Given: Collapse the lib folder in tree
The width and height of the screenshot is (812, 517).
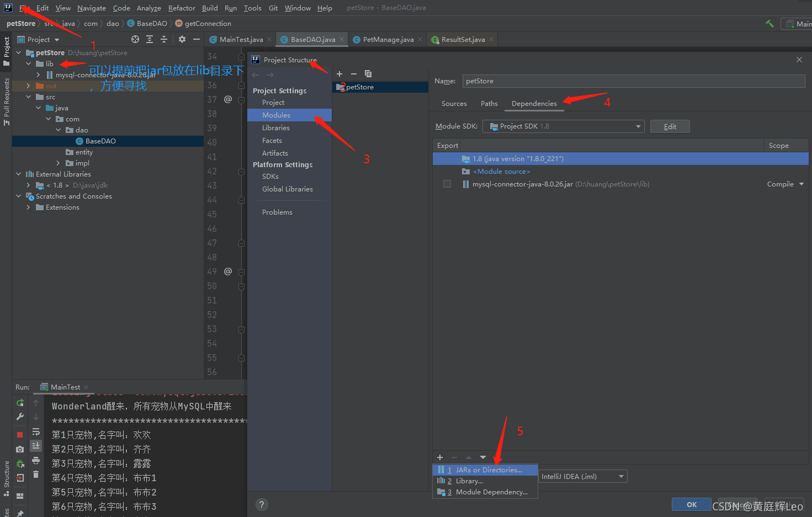Looking at the screenshot, I should [28, 63].
